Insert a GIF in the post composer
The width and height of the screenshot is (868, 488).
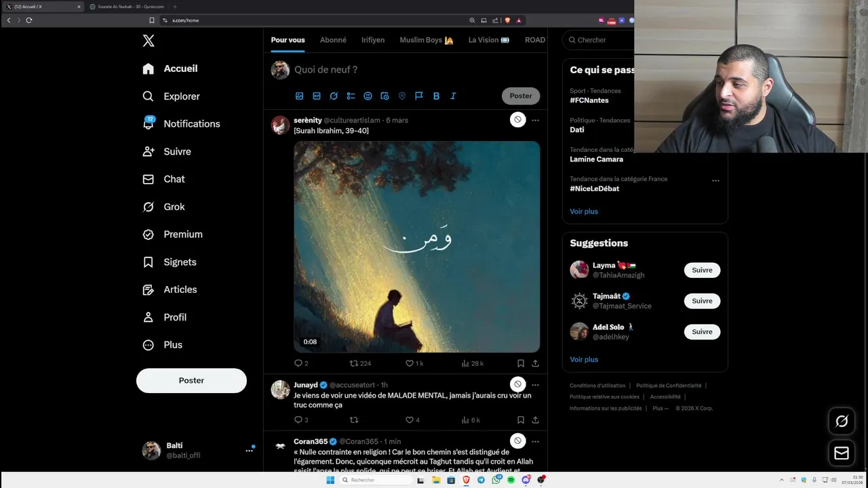coord(317,96)
